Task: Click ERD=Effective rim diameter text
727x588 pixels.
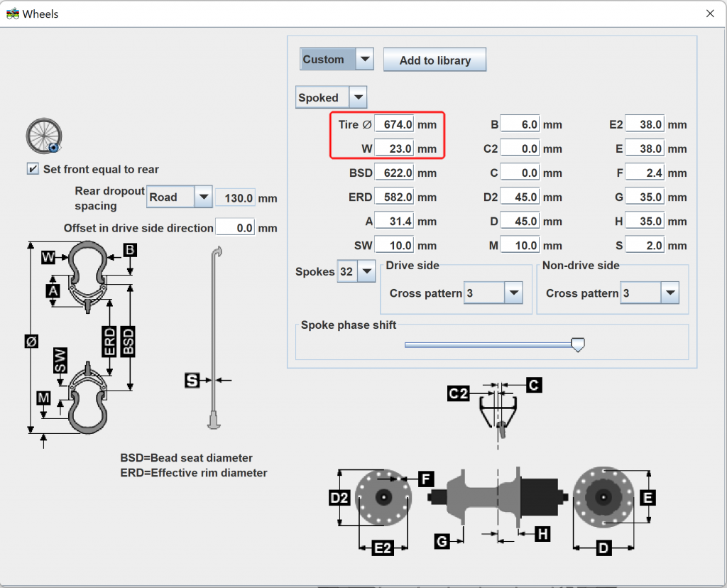Action: pos(194,472)
